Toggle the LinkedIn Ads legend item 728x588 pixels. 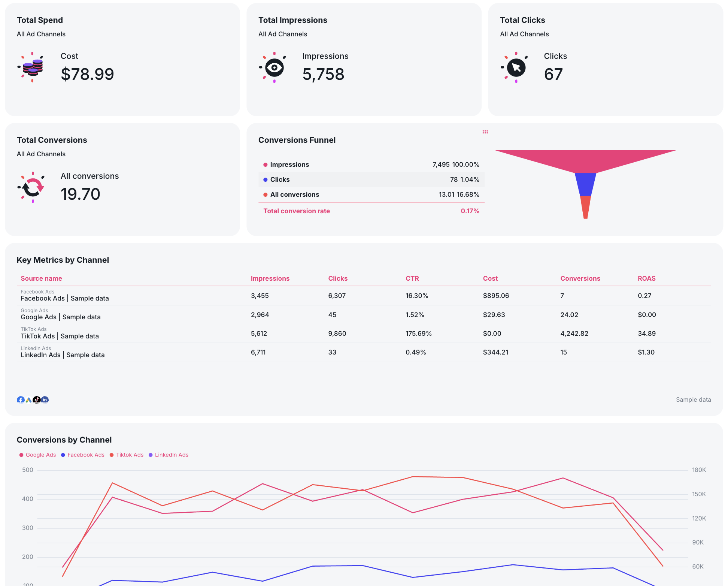(x=172, y=455)
